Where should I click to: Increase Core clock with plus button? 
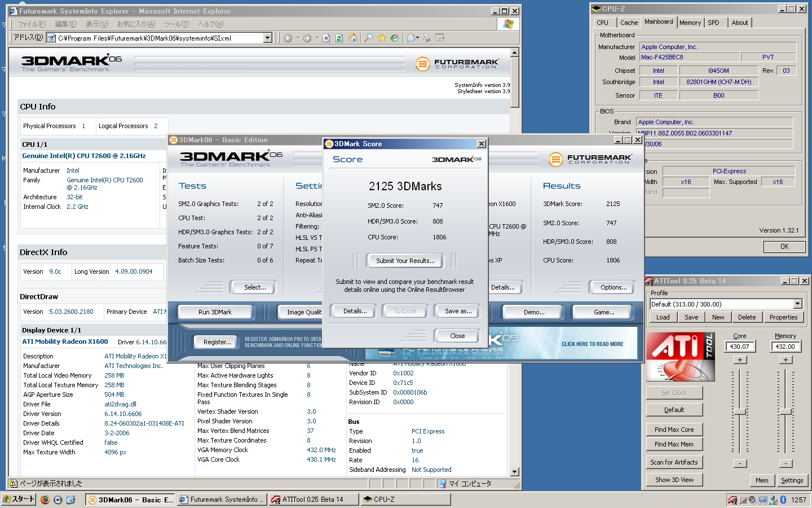pyautogui.click(x=740, y=360)
